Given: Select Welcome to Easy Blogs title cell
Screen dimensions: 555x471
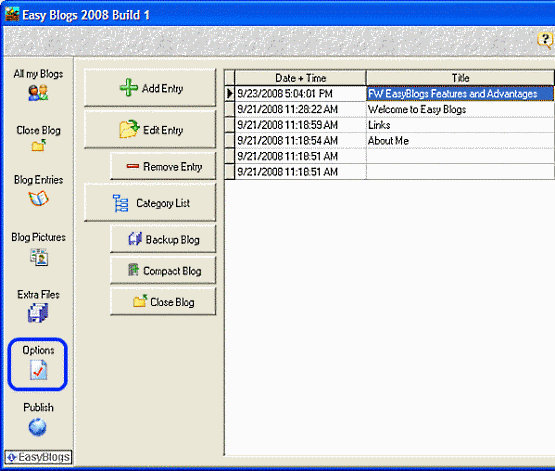Looking at the screenshot, I should coord(460,109).
